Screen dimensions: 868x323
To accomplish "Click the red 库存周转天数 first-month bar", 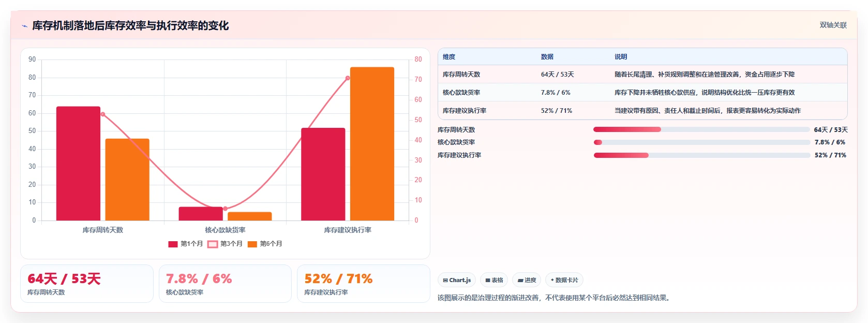I will click(x=78, y=164).
